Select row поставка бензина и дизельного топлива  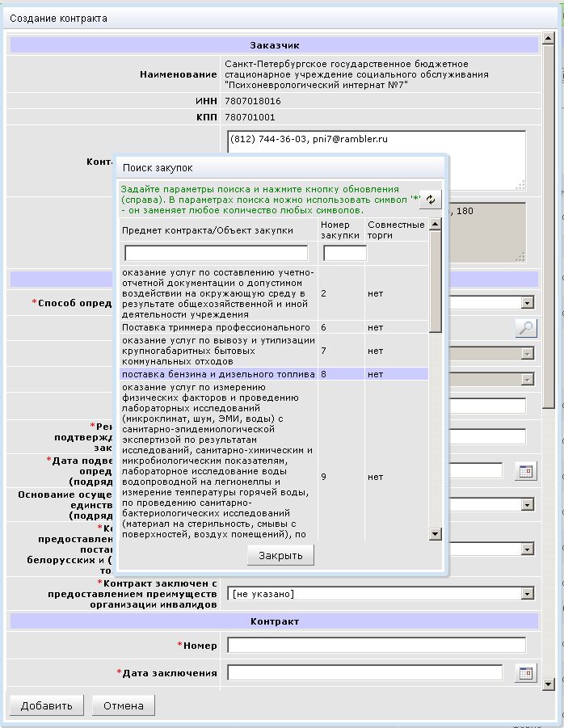click(x=274, y=374)
